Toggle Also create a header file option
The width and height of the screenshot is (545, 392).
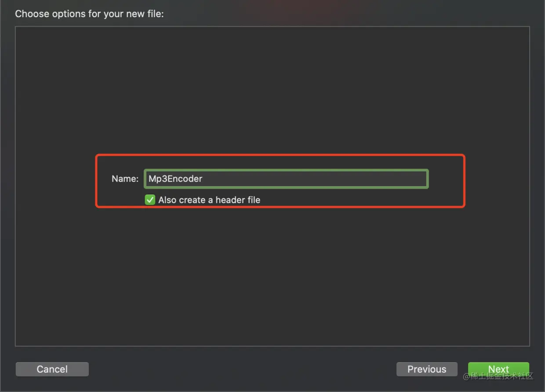pos(150,200)
